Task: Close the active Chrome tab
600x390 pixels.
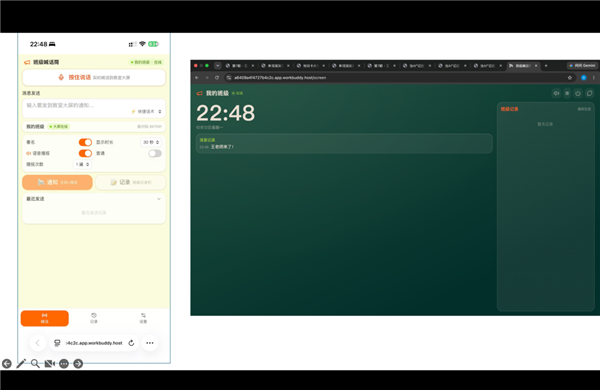Action: click(536, 65)
